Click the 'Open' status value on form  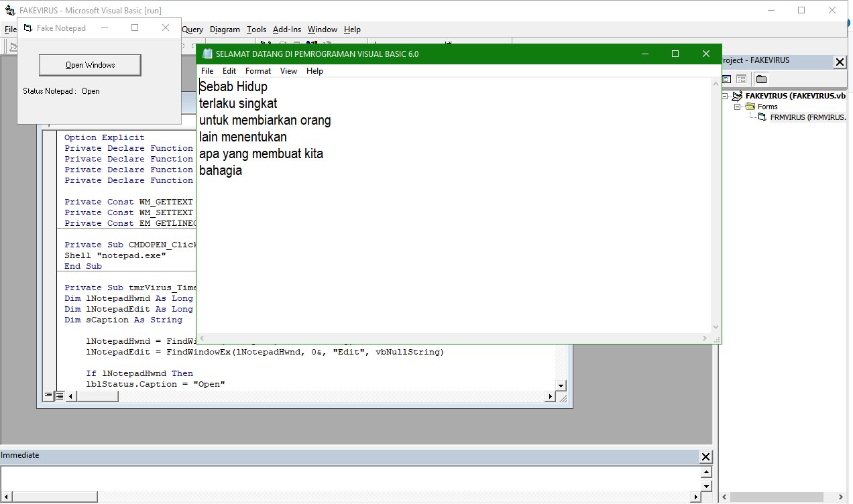91,91
